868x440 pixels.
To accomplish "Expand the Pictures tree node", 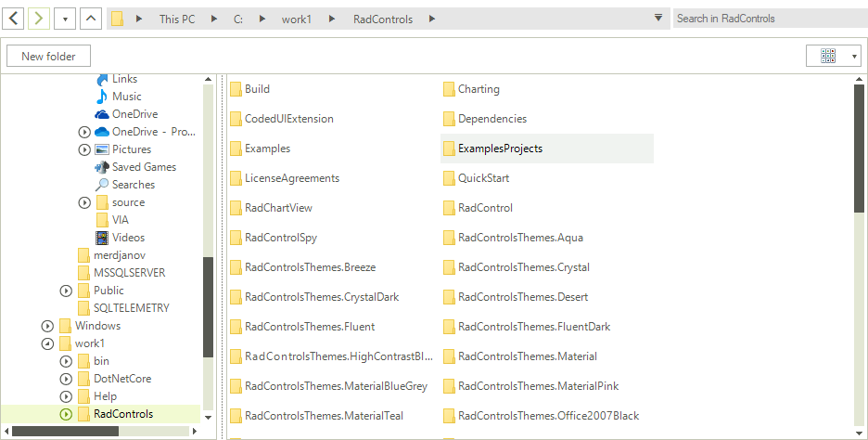I will [84, 149].
